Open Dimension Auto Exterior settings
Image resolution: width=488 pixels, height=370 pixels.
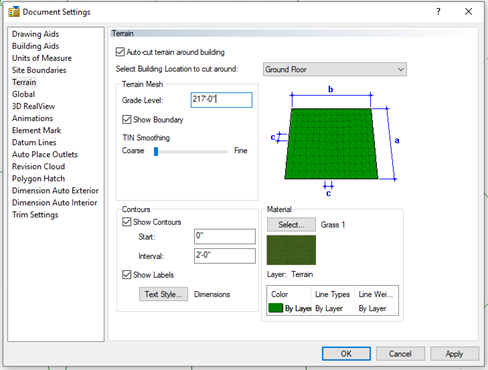(x=55, y=190)
